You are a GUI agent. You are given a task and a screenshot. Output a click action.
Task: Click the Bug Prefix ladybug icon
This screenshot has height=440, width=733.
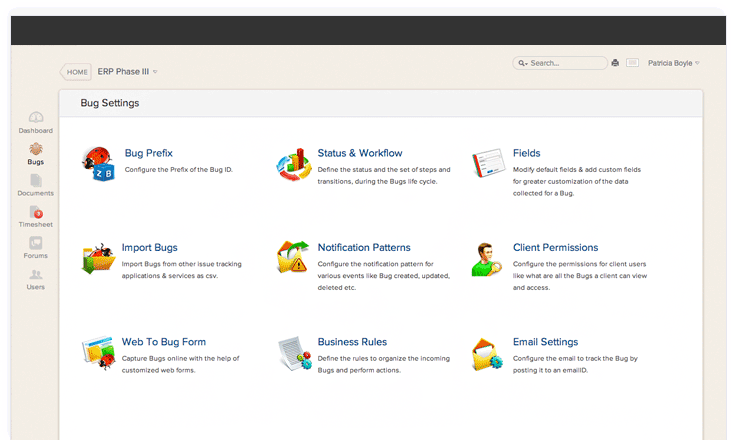click(x=97, y=164)
